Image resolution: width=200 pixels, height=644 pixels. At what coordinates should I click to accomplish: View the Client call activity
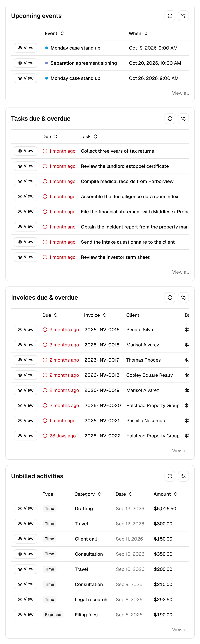click(x=26, y=539)
